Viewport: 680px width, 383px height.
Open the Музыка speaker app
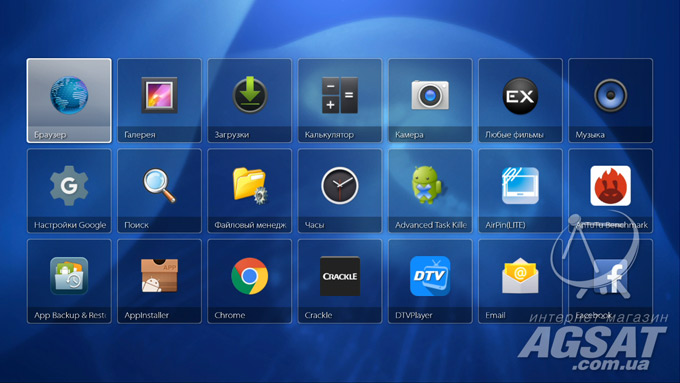pyautogui.click(x=611, y=101)
